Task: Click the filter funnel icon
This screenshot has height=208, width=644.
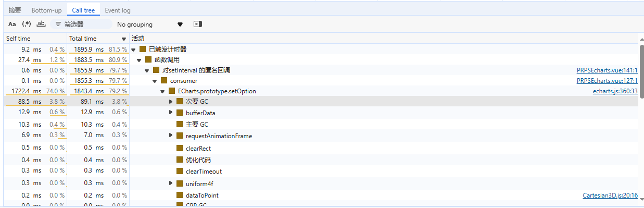Action: click(x=58, y=24)
